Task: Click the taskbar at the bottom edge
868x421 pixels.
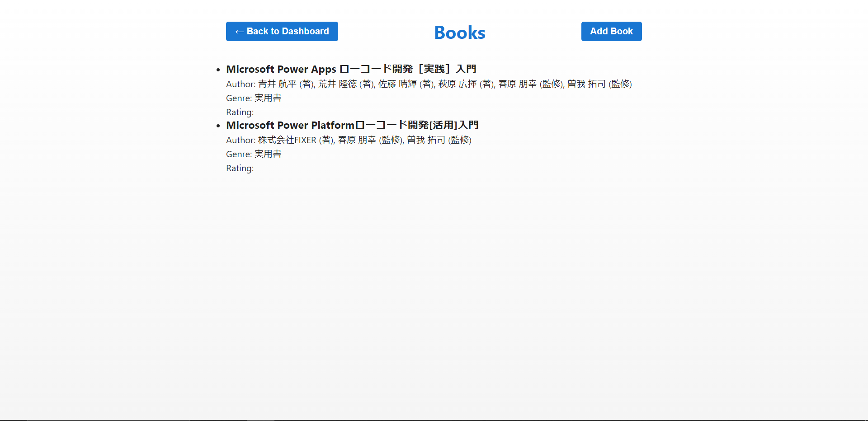Action: [434, 419]
